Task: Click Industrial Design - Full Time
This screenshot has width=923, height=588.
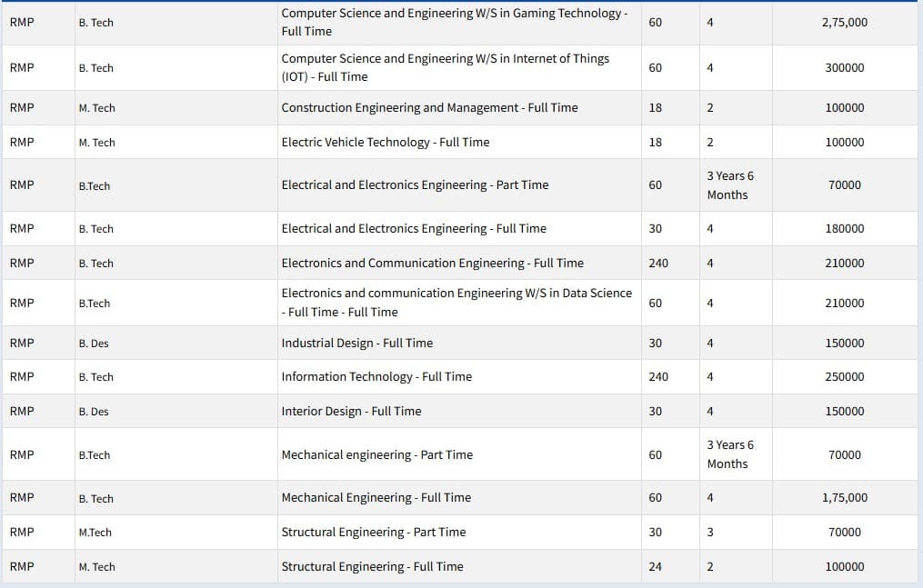Action: click(356, 343)
